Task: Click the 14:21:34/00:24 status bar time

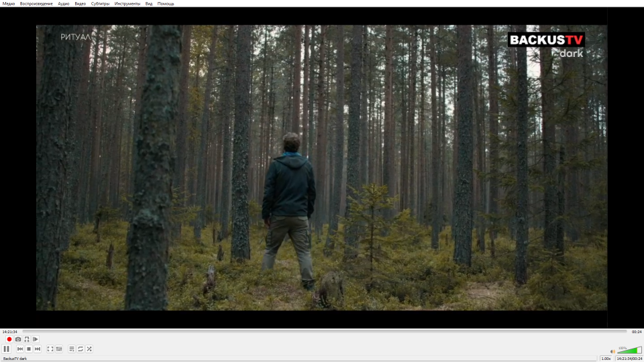Action: [630, 359]
